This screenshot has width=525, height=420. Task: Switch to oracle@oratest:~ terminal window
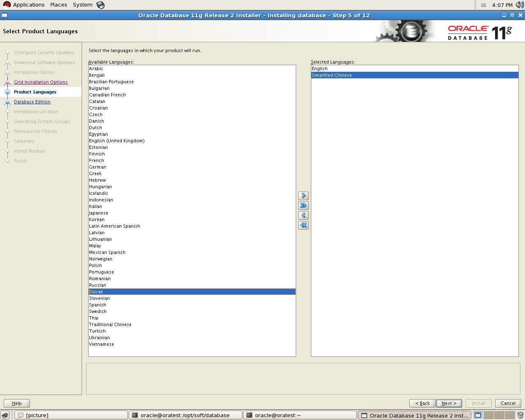[300, 415]
